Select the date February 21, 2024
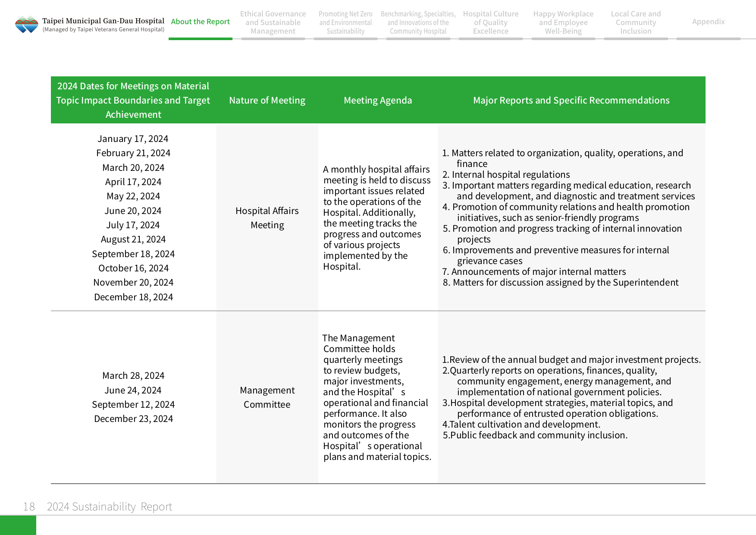Viewport: 756px width, 535px height. [x=133, y=153]
